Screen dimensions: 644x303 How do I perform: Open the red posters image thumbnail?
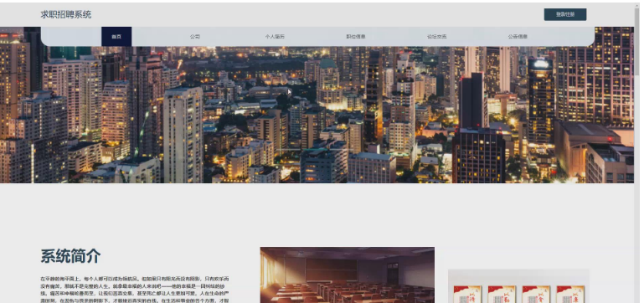518,286
